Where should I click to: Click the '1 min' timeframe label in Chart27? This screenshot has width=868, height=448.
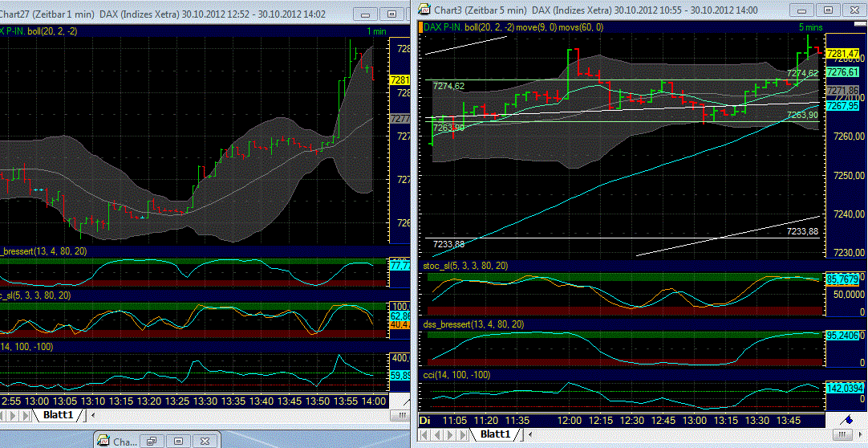coord(376,31)
